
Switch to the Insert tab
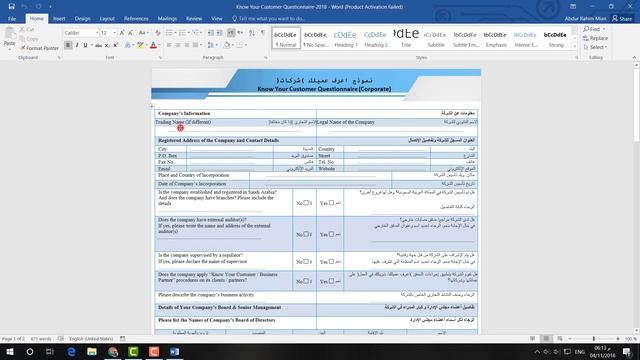59,19
